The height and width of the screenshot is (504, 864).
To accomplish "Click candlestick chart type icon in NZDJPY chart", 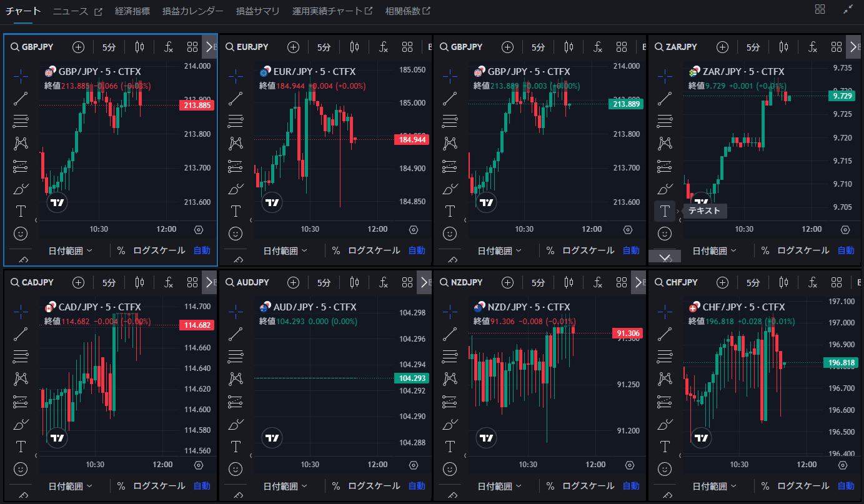I will [x=569, y=282].
